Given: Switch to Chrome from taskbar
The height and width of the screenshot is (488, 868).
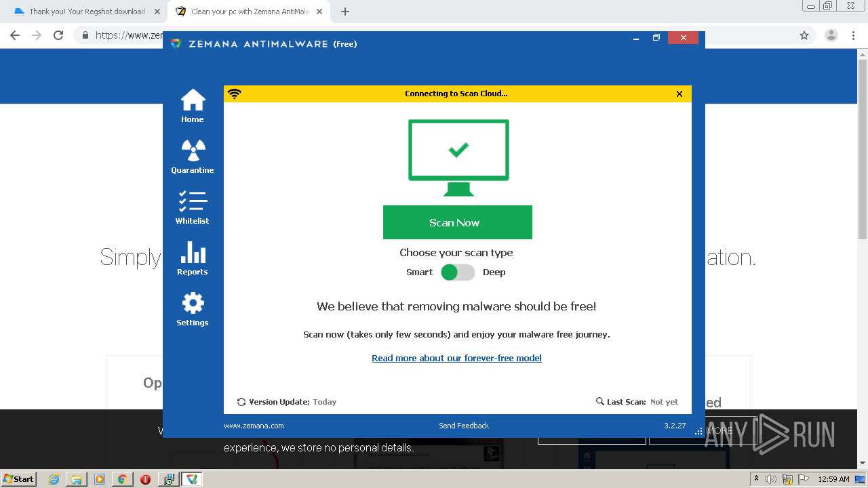Looking at the screenshot, I should pyautogui.click(x=122, y=479).
